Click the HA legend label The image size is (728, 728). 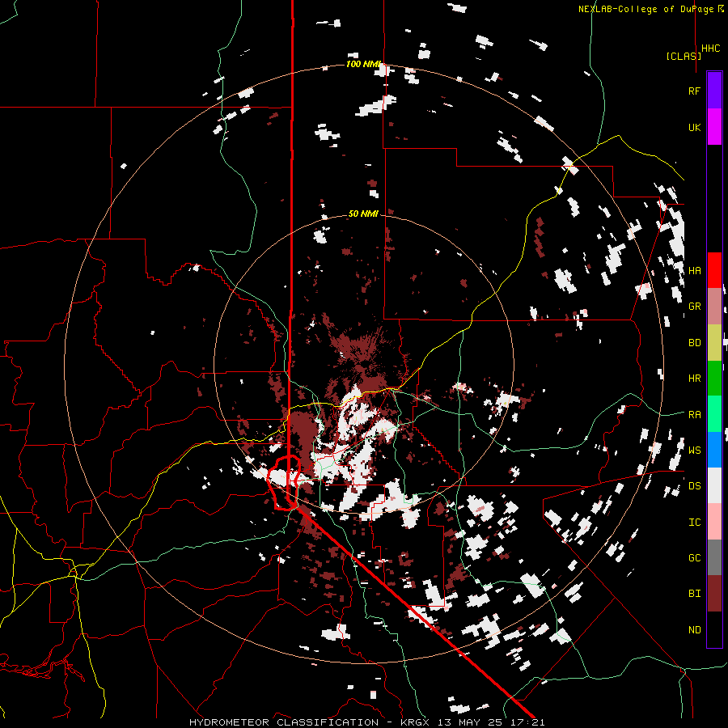pyautogui.click(x=694, y=271)
